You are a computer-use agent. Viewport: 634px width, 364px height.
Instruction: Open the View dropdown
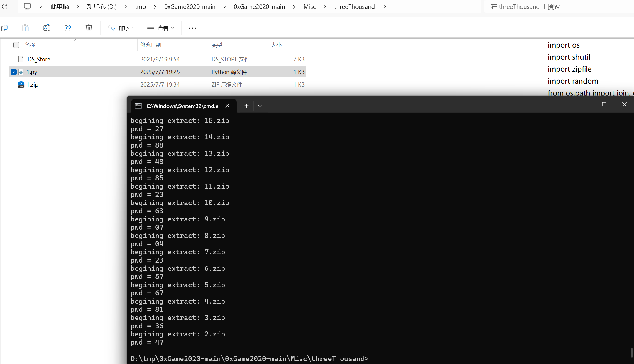pos(160,28)
